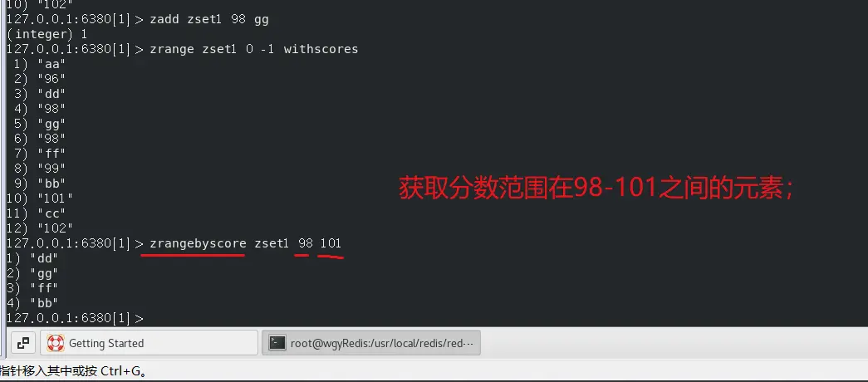Click the terminal icon in the taskbar
Image resolution: width=868 pixels, height=382 pixels.
click(277, 343)
